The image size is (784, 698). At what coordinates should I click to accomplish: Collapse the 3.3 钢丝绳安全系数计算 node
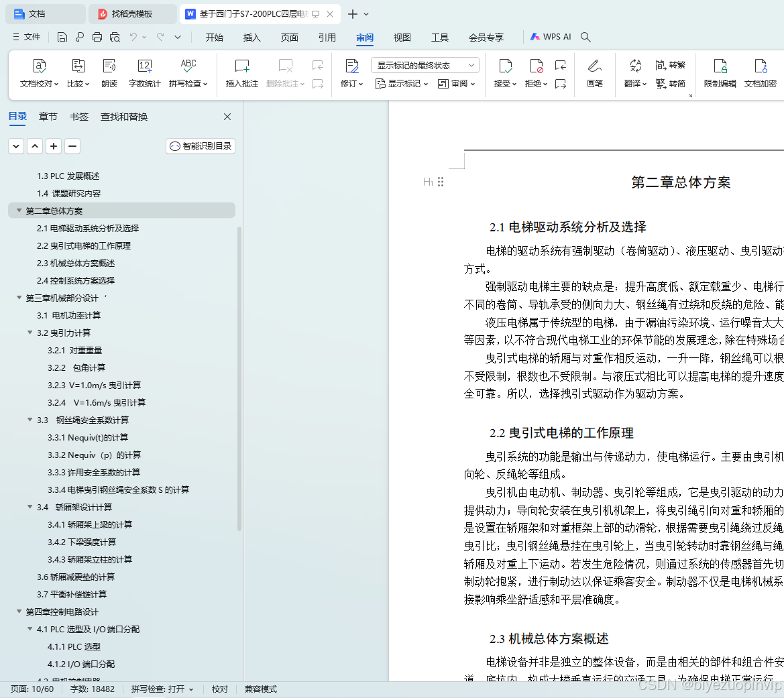pyautogui.click(x=30, y=420)
